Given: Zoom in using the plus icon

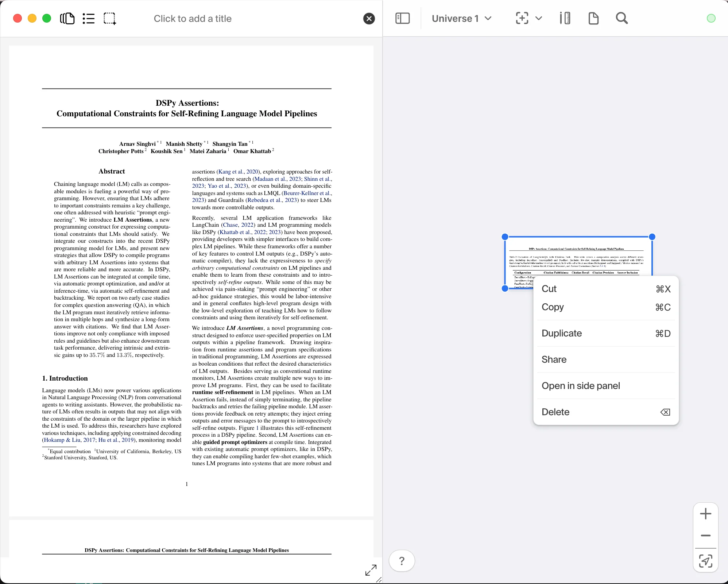Looking at the screenshot, I should (x=705, y=514).
